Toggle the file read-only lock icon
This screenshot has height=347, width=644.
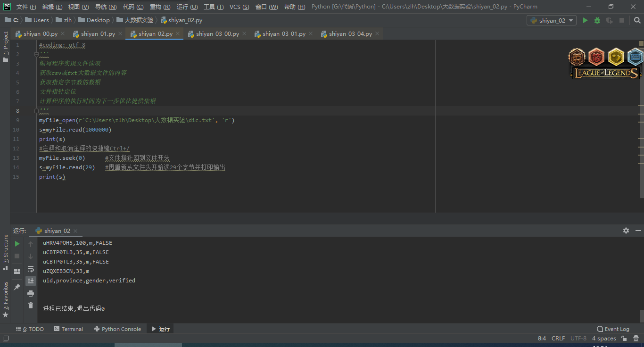(624, 339)
